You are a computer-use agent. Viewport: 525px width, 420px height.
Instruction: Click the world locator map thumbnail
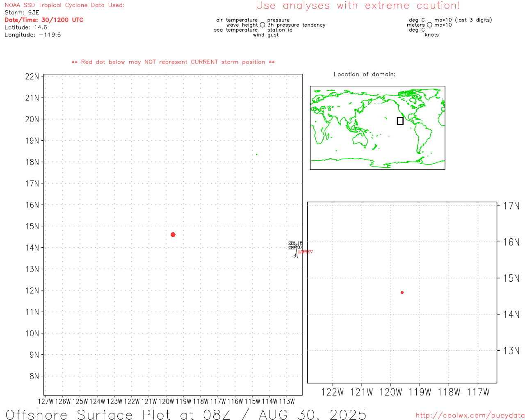(378, 128)
